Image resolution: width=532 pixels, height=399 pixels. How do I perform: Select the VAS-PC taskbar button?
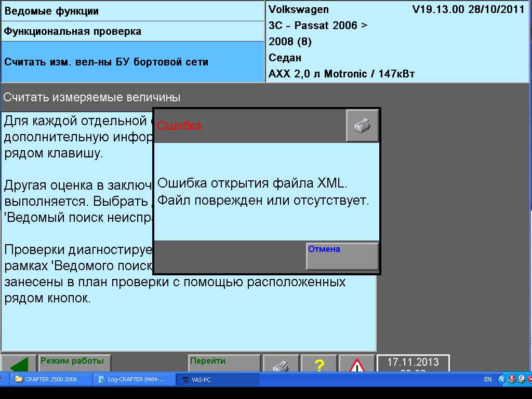coord(218,379)
